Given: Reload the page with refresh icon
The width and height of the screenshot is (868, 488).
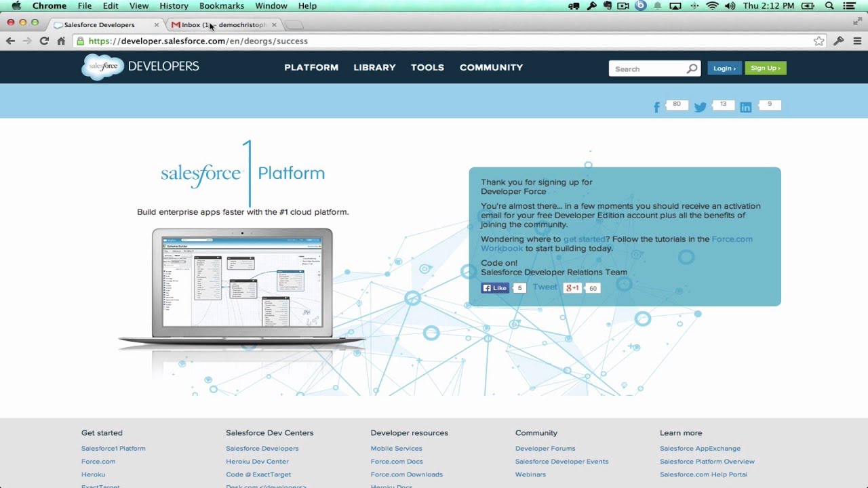Looking at the screenshot, I should 44,41.
